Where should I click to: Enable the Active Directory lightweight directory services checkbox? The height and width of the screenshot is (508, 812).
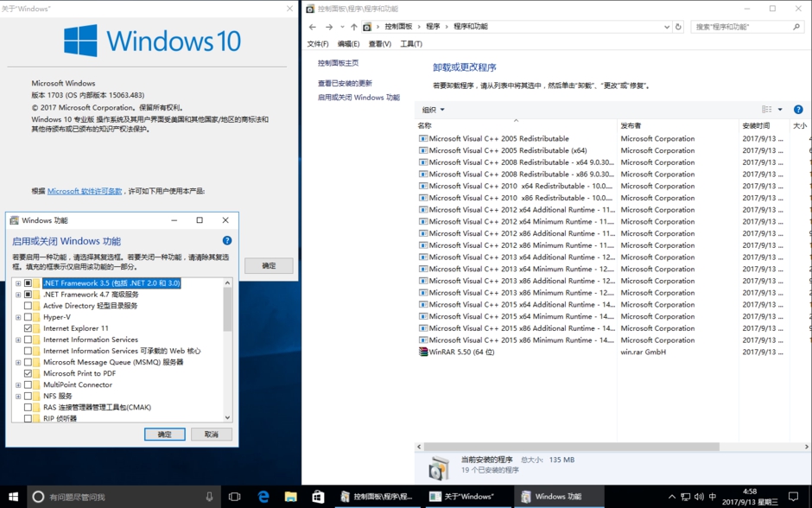[x=28, y=306]
